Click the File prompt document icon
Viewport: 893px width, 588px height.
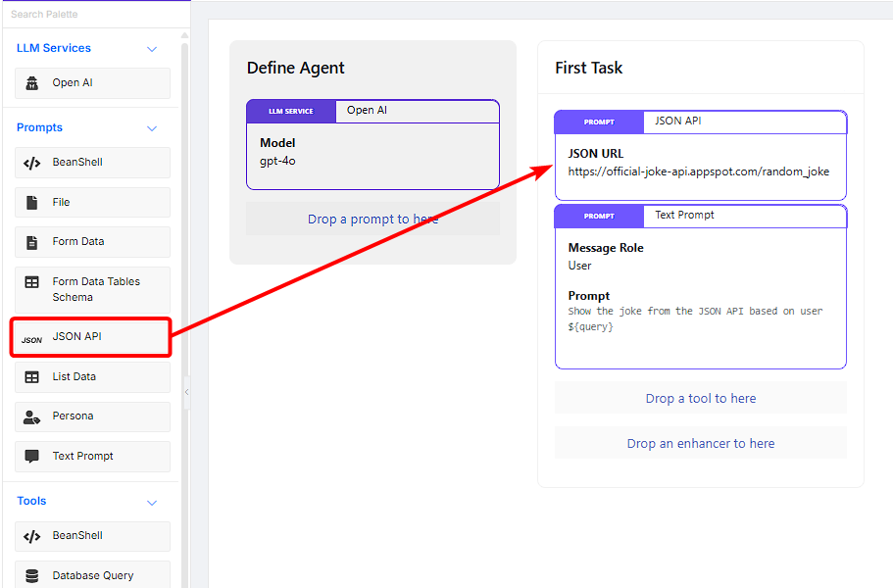pyautogui.click(x=32, y=203)
